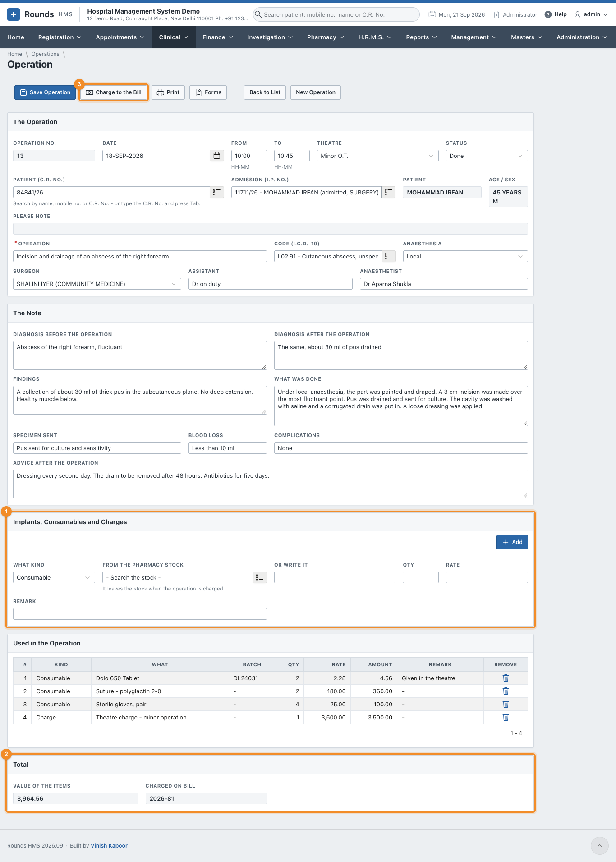The image size is (616, 862).
Task: Click the Complications field showing None
Action: point(401,448)
